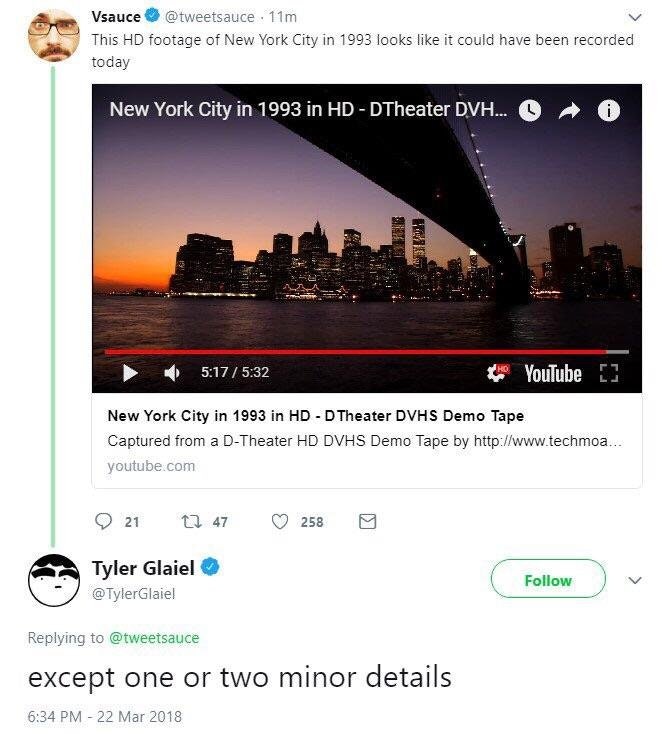This screenshot has height=734, width=662.
Task: Open the @tweetsauce reply mention link
Action: click(154, 638)
